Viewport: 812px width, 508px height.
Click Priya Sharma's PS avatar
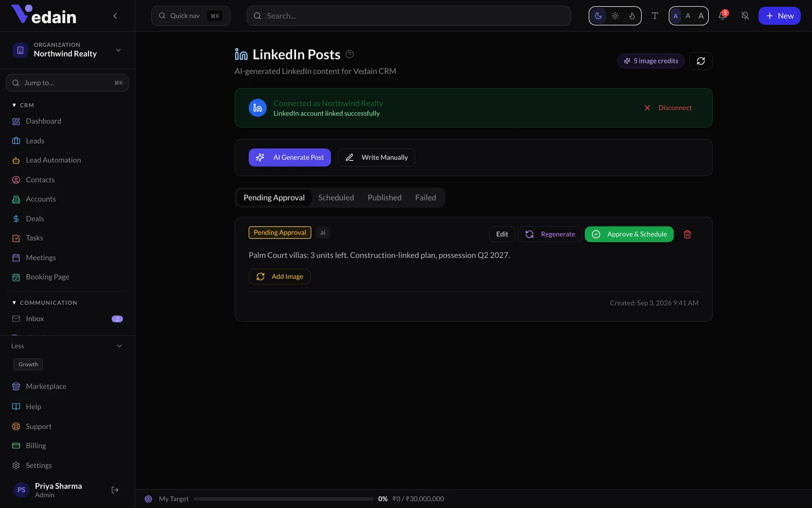pos(21,490)
